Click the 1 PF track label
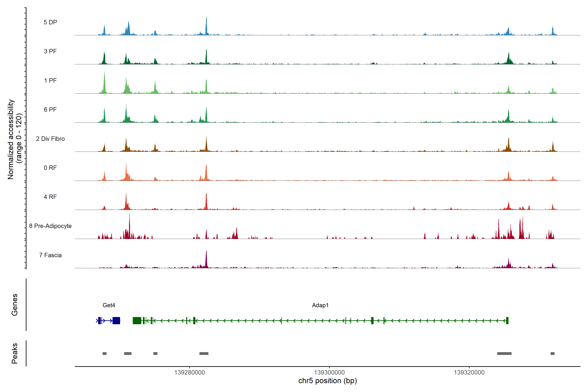This screenshot has height=392, width=588. (50, 81)
